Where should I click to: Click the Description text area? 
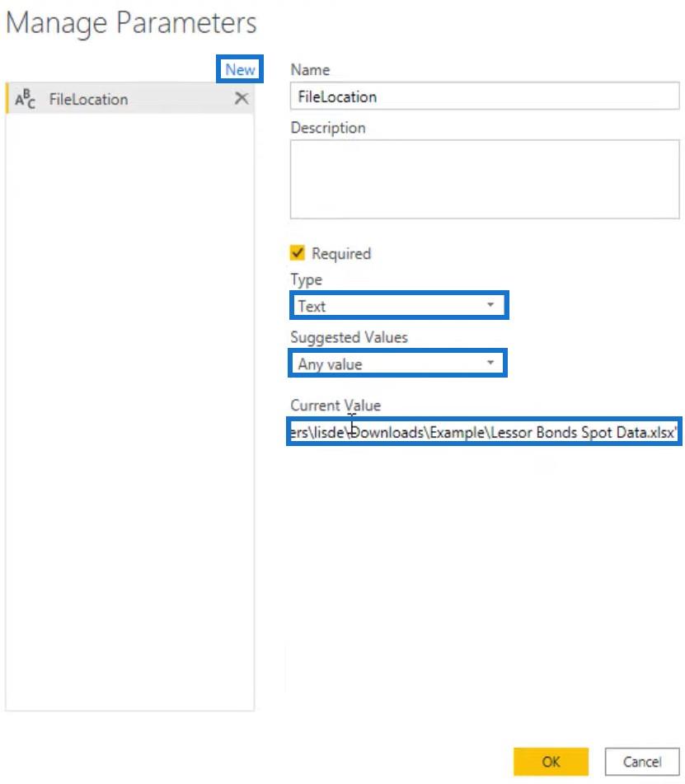[x=485, y=180]
